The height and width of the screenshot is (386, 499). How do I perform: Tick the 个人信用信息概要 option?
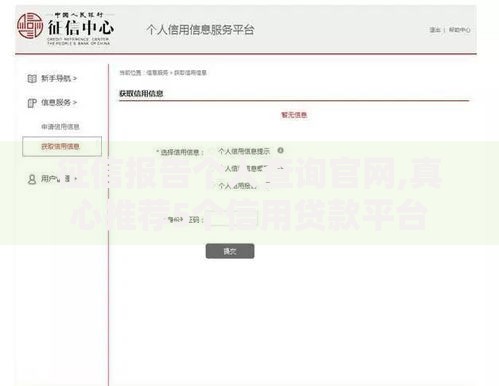[x=212, y=169]
